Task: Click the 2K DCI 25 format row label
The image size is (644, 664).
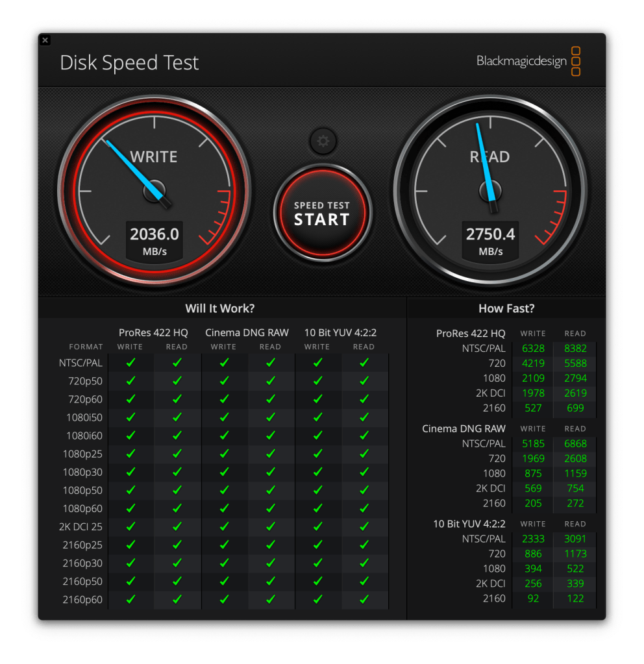Action: 80,527
